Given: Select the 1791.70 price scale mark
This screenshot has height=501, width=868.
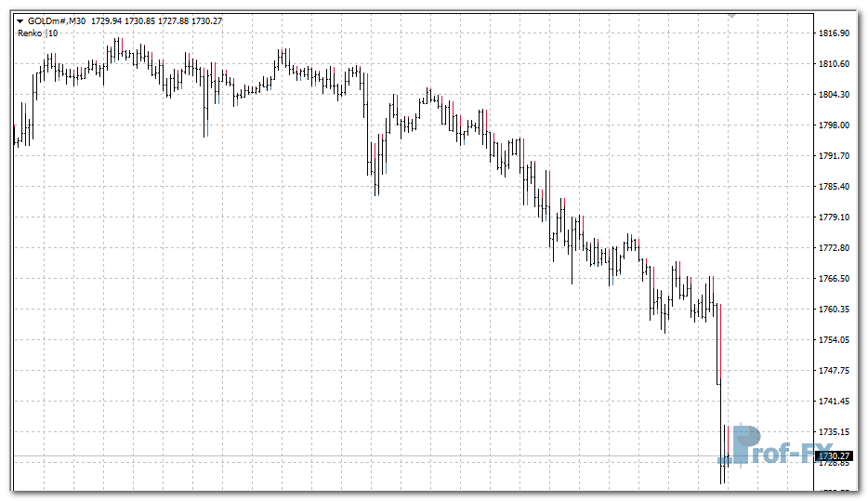Looking at the screenshot, I should coord(834,156).
